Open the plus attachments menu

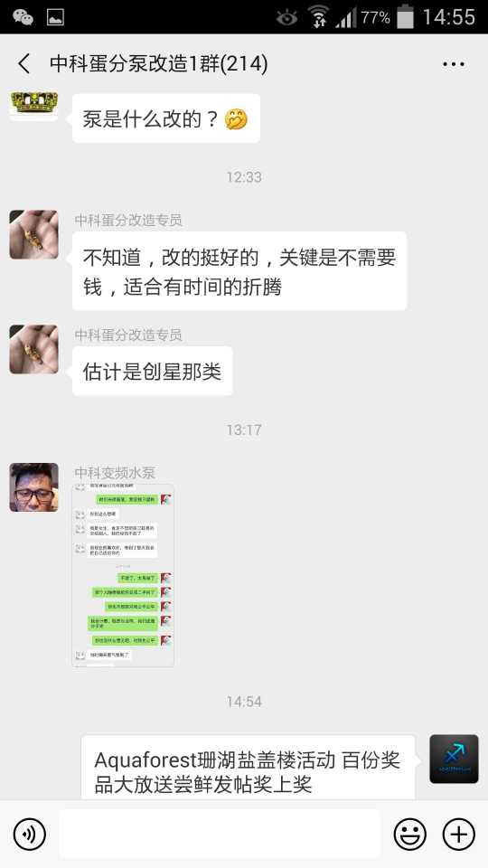[x=459, y=835]
